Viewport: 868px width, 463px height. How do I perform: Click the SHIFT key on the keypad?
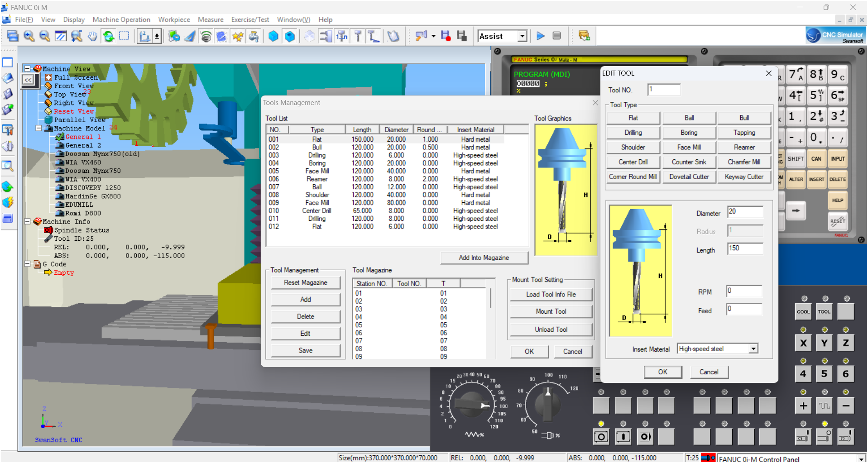click(796, 159)
